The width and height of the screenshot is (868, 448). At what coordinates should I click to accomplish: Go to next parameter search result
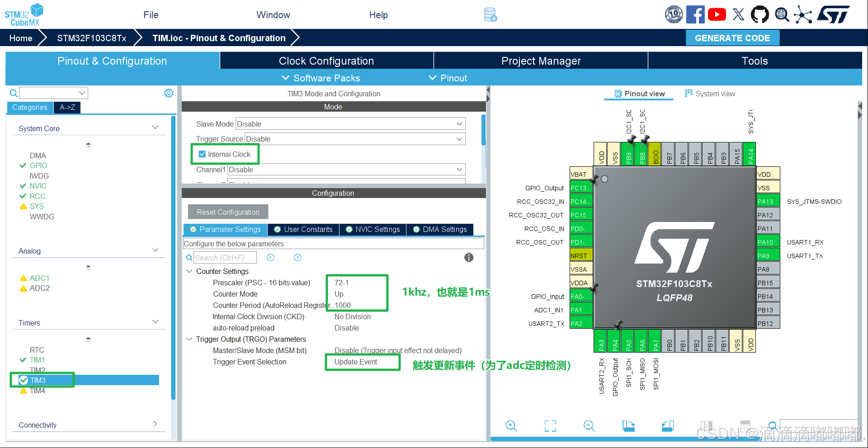(x=297, y=257)
